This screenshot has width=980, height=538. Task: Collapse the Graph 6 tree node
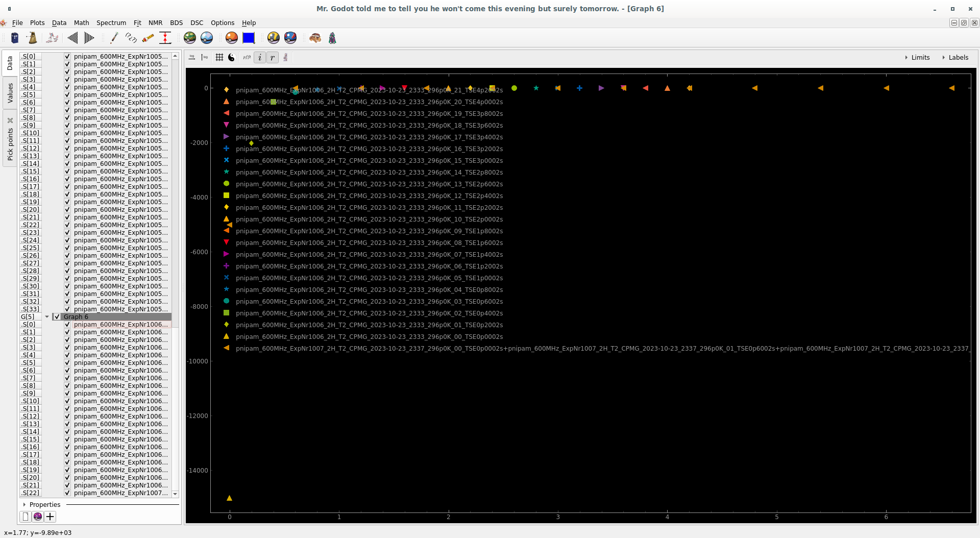coord(47,316)
